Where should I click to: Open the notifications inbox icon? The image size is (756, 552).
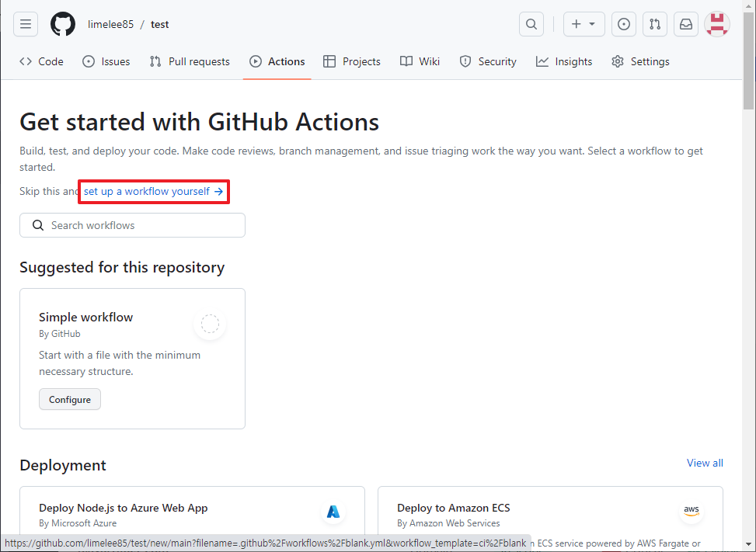tap(685, 24)
